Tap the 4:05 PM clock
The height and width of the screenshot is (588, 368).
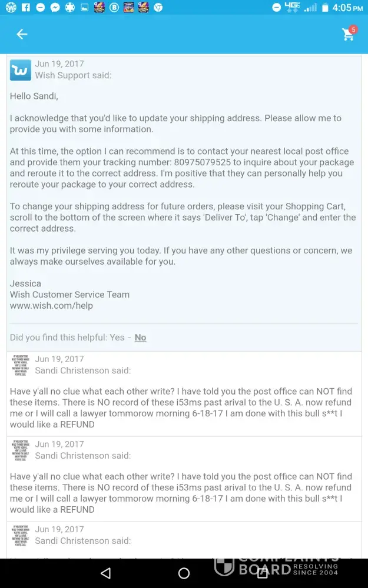click(347, 8)
